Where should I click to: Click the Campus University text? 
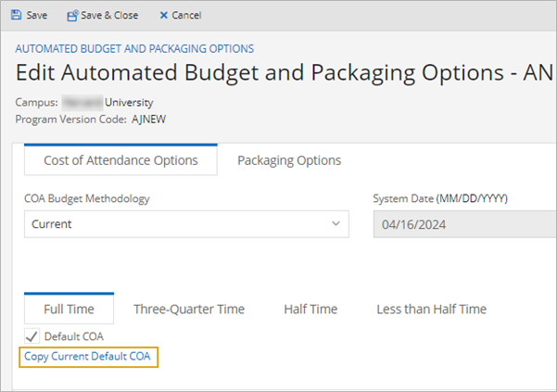click(x=84, y=103)
